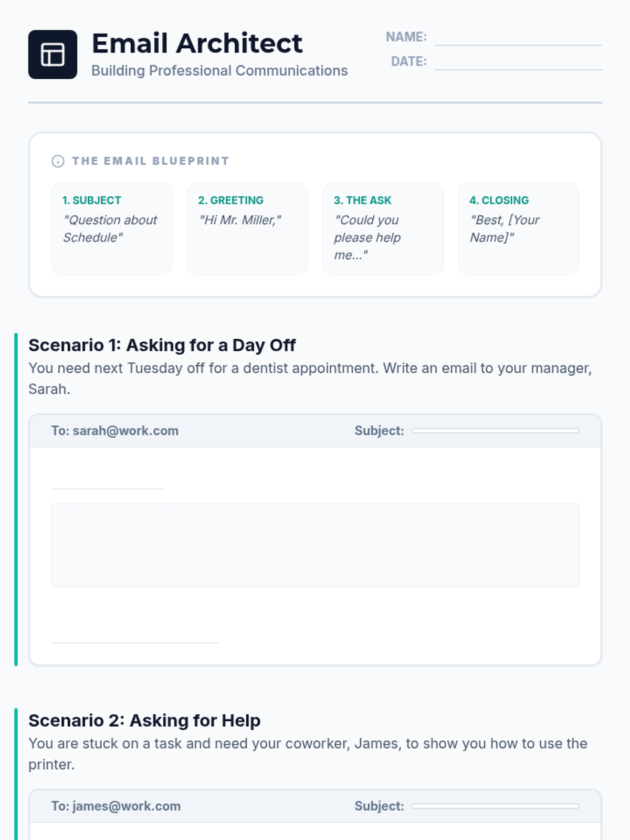The height and width of the screenshot is (840, 630).
Task: Click the DATE input line
Action: click(x=518, y=62)
